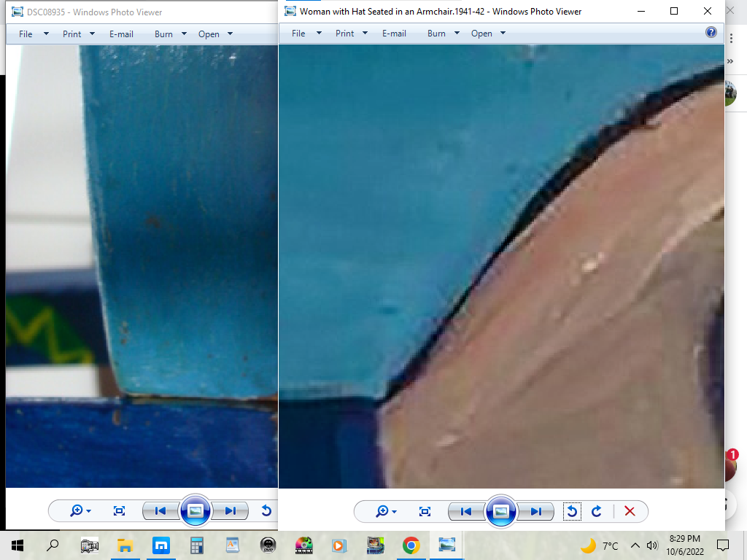Open Burn menu in DSC08935 window

(163, 34)
